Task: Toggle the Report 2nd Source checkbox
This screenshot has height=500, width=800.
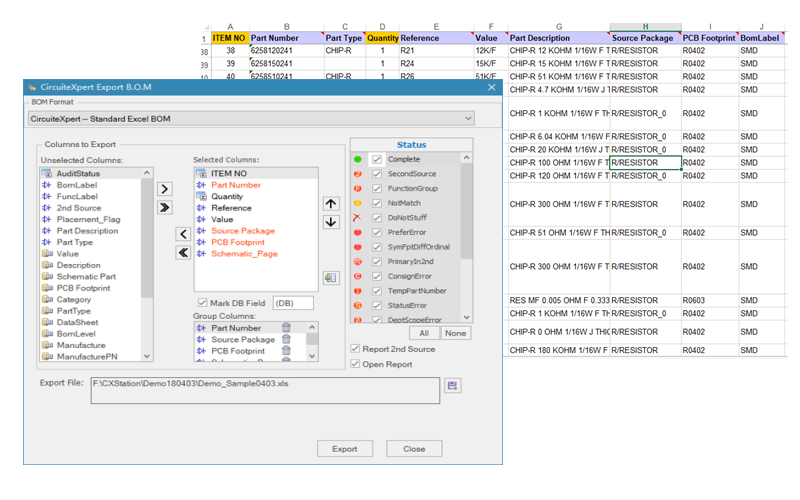Action: click(356, 348)
